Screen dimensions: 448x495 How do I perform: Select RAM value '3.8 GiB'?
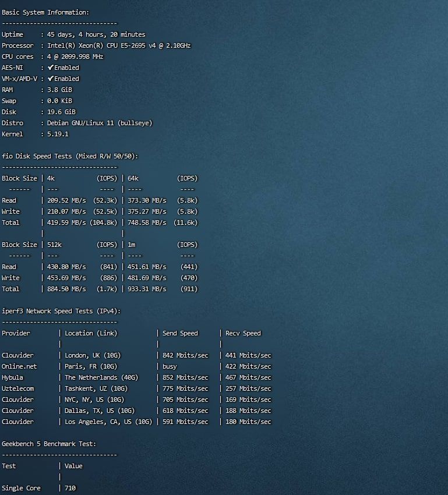pyautogui.click(x=59, y=90)
